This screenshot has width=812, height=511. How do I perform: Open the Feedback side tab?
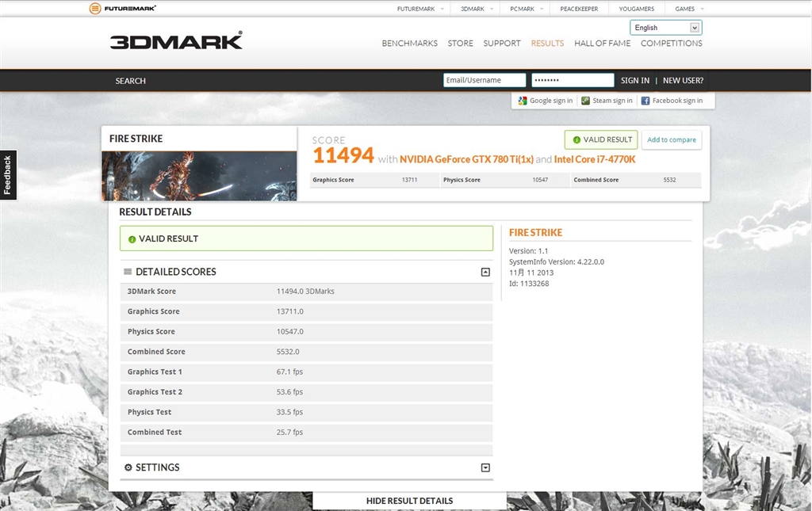pos(8,175)
